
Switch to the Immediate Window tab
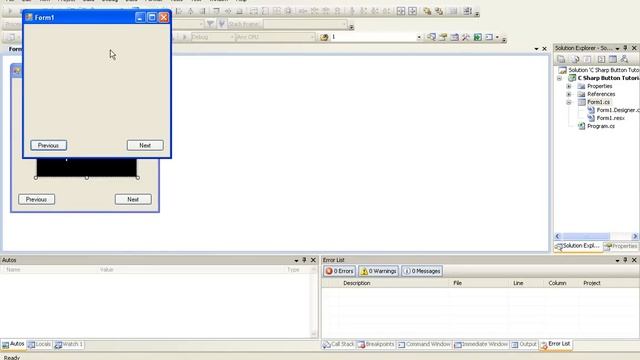[x=481, y=344]
